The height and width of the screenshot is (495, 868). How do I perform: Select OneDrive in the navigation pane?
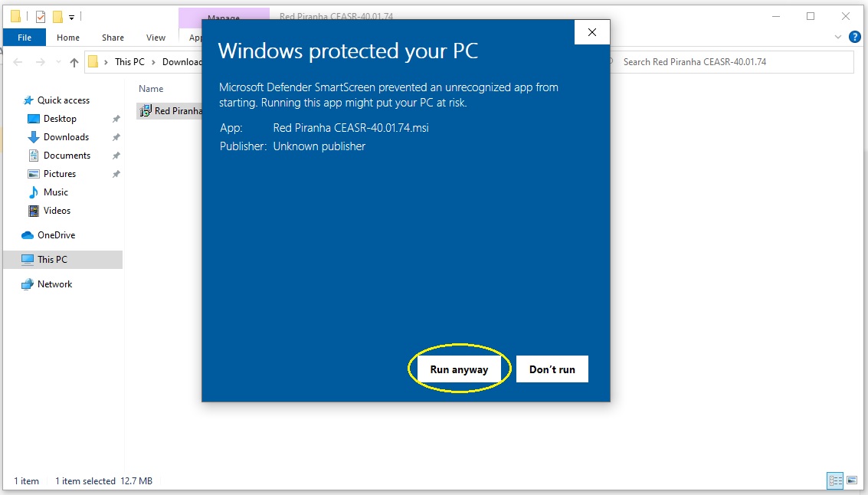[x=57, y=234]
